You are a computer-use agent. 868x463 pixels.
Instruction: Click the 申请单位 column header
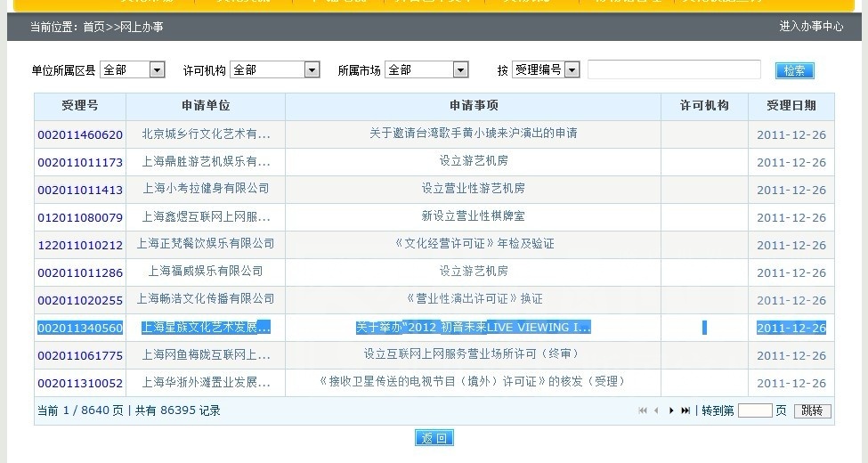click(206, 105)
